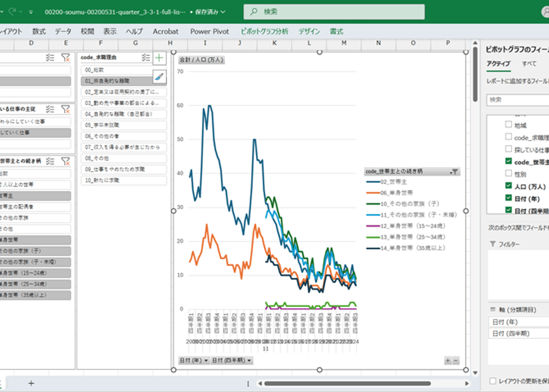Viewport: 549px width, 392px height.
Task: Check the 地域 field checkbox
Action: pyautogui.click(x=509, y=124)
